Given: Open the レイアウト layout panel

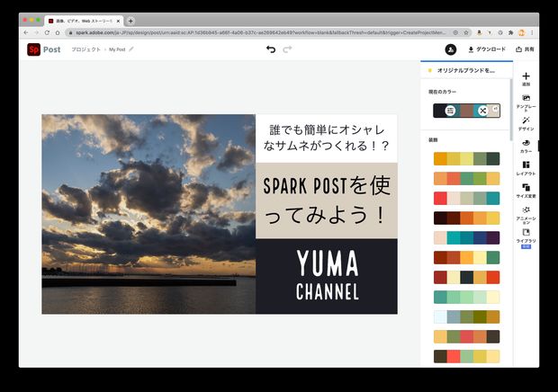Looking at the screenshot, I should coord(526,168).
